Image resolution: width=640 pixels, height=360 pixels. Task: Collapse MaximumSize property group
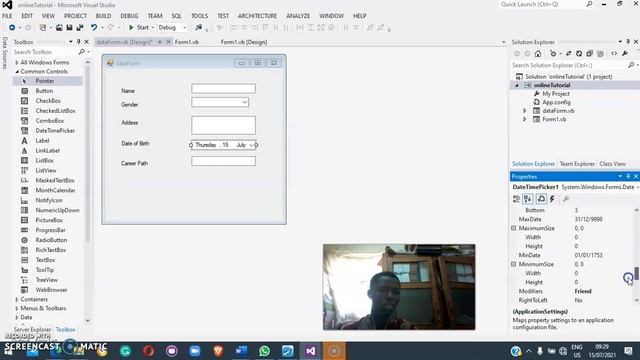pos(514,228)
